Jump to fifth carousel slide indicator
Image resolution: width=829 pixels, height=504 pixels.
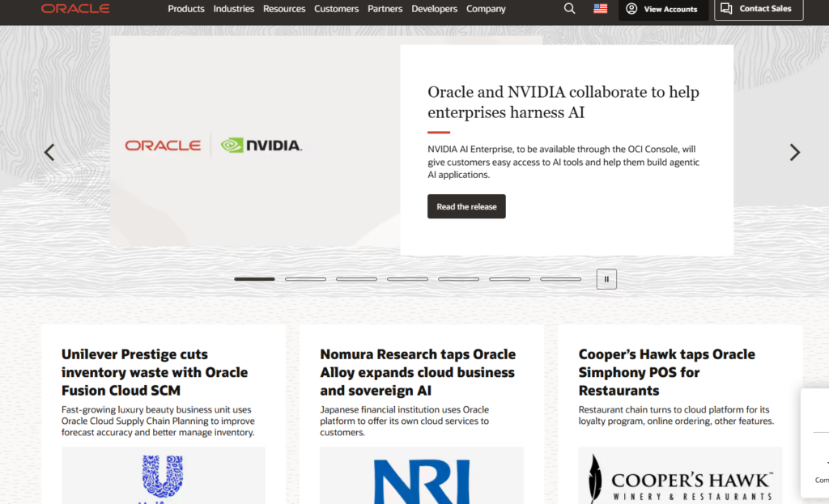pyautogui.click(x=458, y=279)
